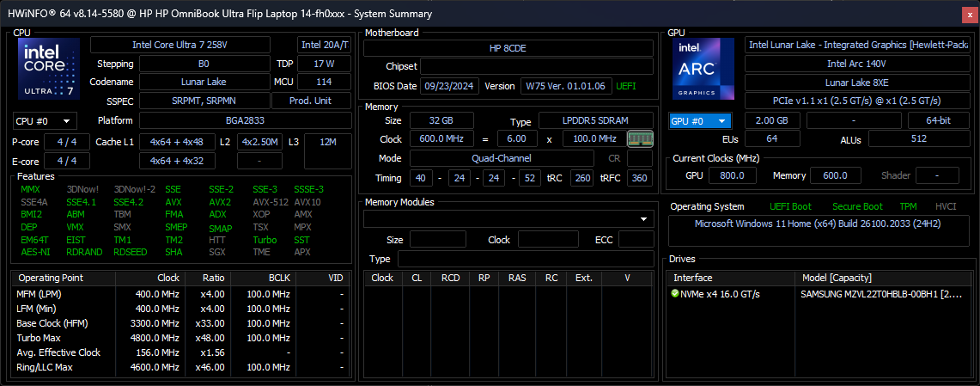
Task: Click the E-core cache 4x64 + 4x32 value
Action: pyautogui.click(x=178, y=161)
